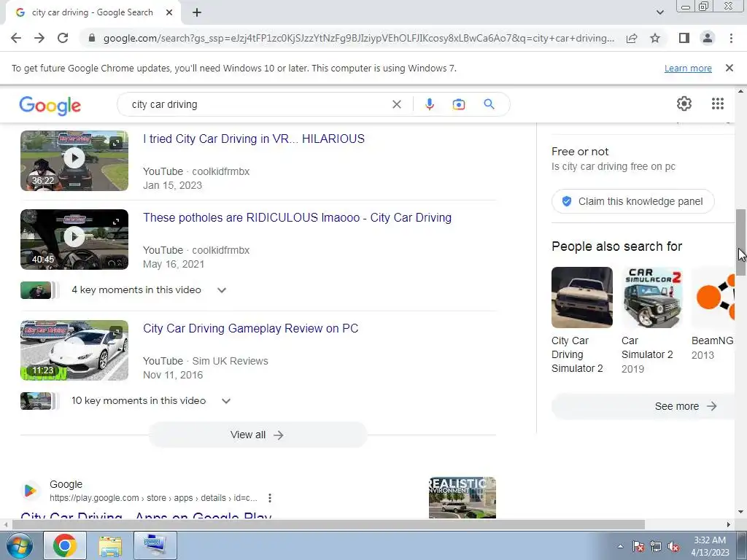Open the Realistic Environment result thumbnail
The height and width of the screenshot is (560, 747).
(x=462, y=497)
